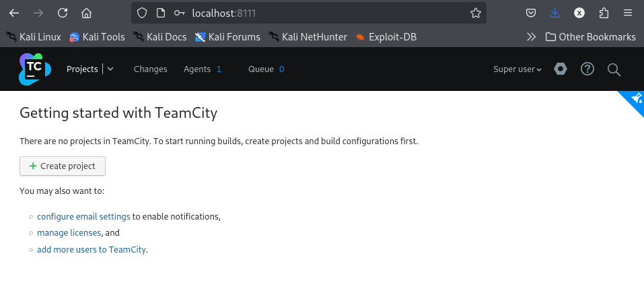This screenshot has width=644, height=293.
Task: Open the Other Bookmarks folder
Action: tap(590, 37)
